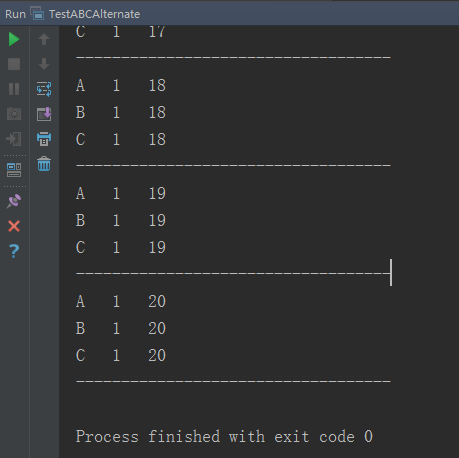Rerun TestABCAlternate with green play icon
This screenshot has height=458, width=459.
(x=14, y=39)
